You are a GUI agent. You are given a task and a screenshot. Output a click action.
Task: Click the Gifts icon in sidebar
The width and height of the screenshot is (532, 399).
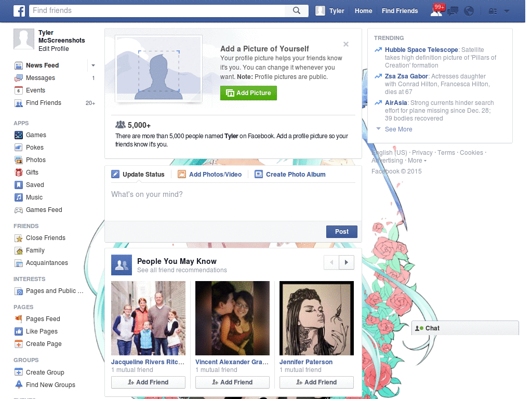[19, 172]
